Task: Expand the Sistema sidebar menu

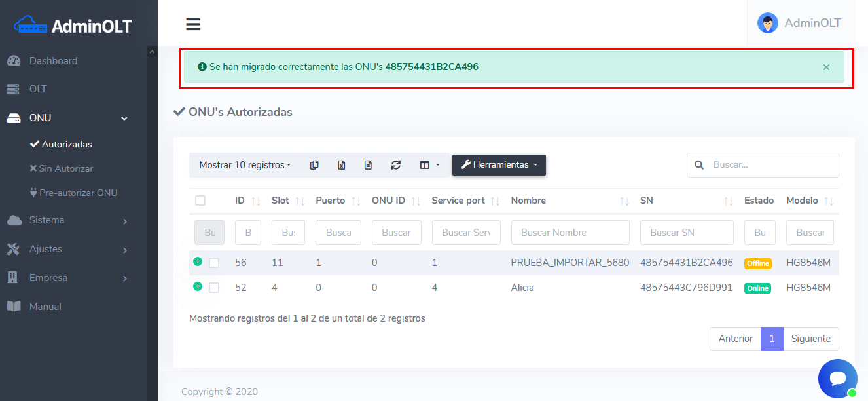Action: pyautogui.click(x=79, y=221)
